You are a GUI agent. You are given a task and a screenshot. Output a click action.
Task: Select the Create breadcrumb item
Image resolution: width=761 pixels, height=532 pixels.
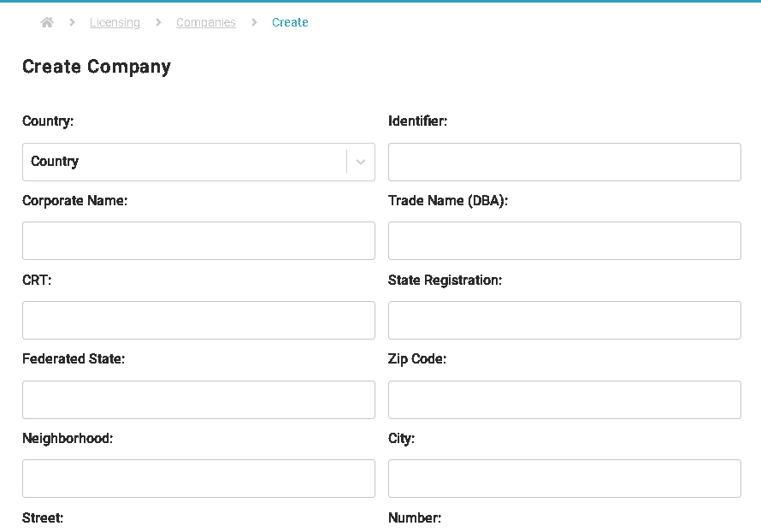[x=290, y=22]
